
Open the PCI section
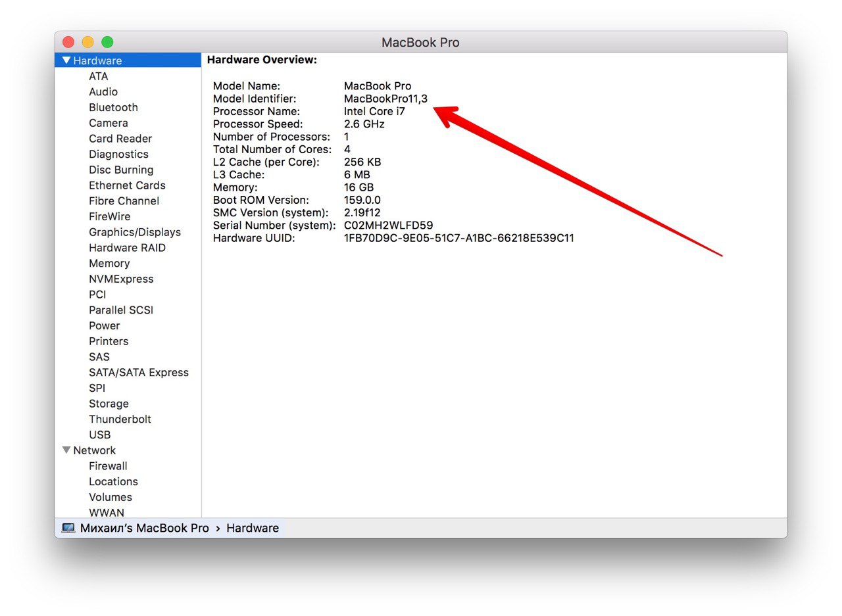coord(97,295)
